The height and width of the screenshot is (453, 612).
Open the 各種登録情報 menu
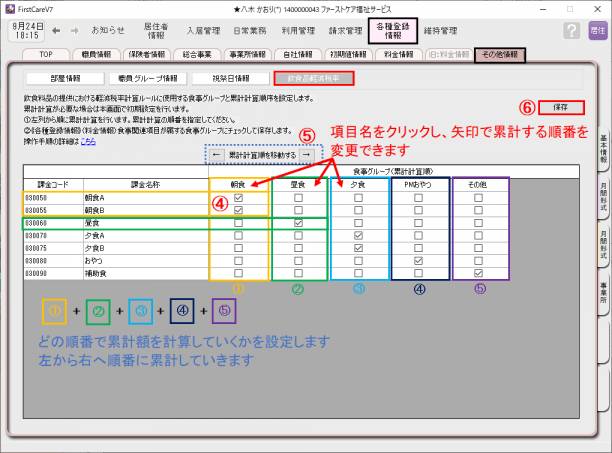click(x=395, y=30)
